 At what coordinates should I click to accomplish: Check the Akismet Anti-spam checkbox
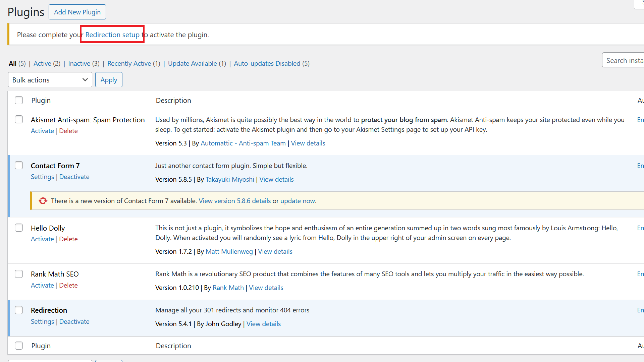18,119
